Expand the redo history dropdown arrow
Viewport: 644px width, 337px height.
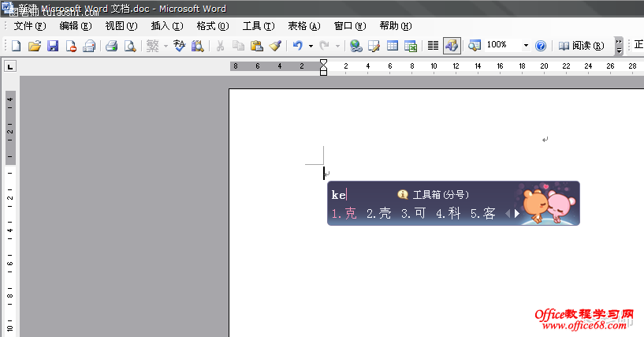point(337,46)
